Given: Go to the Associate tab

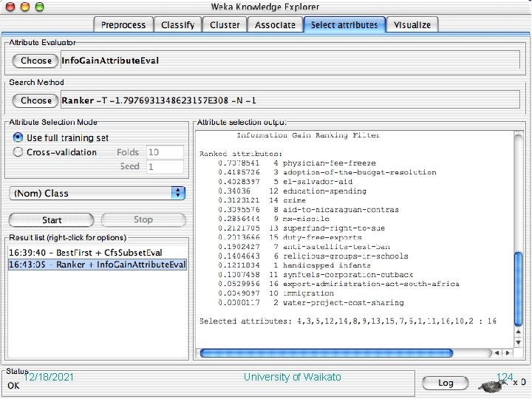Looking at the screenshot, I should (275, 25).
